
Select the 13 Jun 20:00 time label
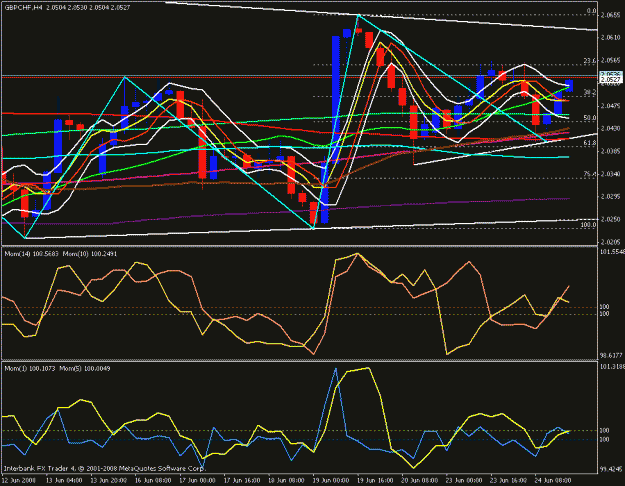[109, 480]
